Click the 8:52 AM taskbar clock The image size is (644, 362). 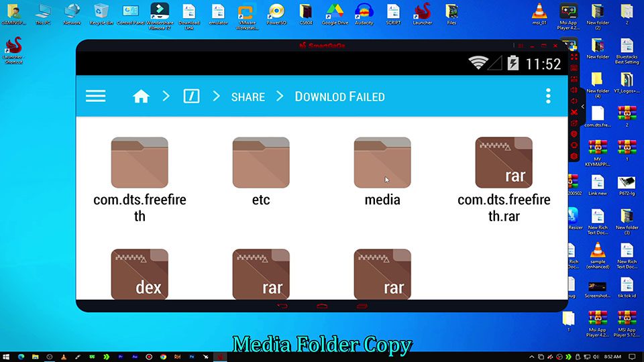pos(612,357)
